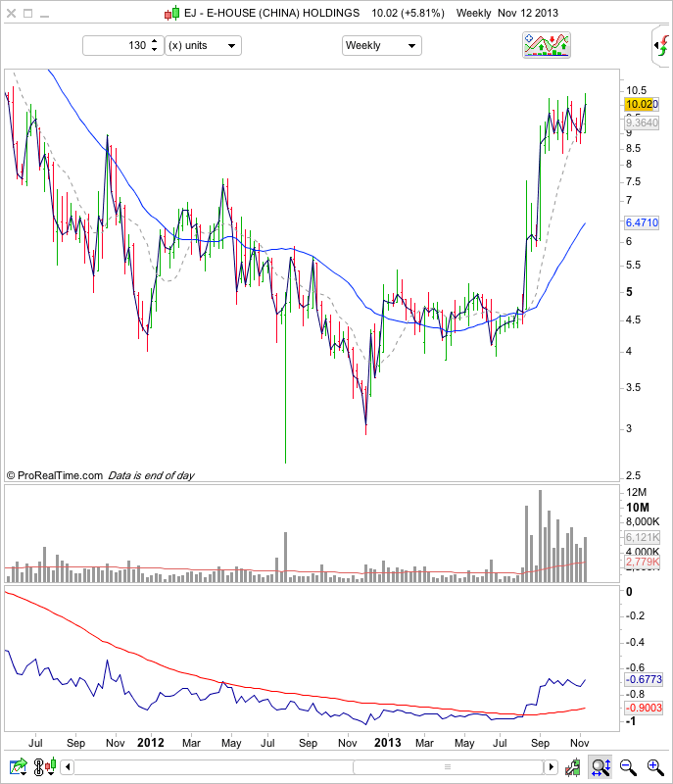Image resolution: width=673 pixels, height=784 pixels.
Task: Decrease units with the stepper down arrow
Action: coord(155,50)
